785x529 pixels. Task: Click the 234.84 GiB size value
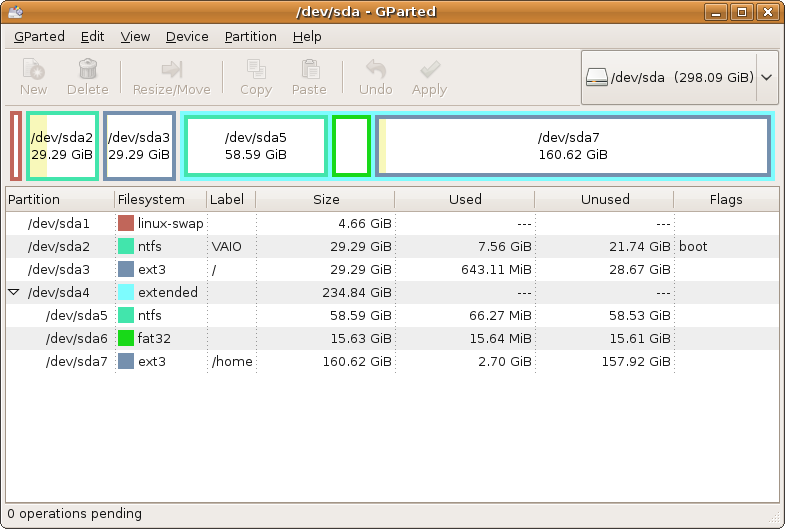356,292
